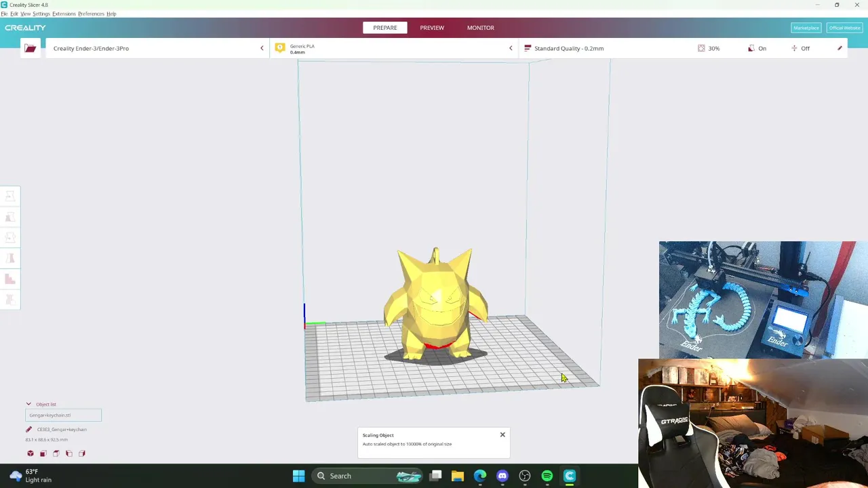Select Gengar+keychain.stl in the object list

tap(63, 415)
